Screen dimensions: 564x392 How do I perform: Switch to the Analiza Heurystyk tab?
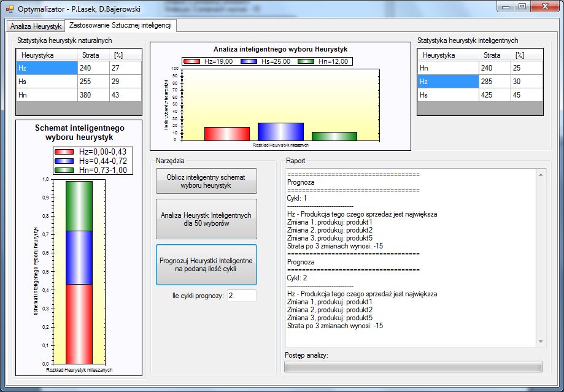tap(36, 26)
